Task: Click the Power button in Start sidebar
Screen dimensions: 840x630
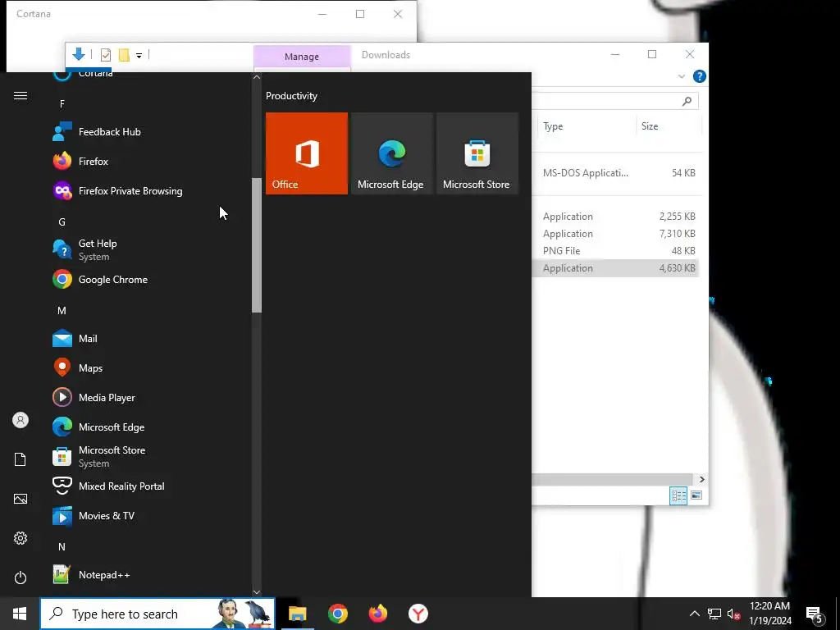Action: click(21, 577)
